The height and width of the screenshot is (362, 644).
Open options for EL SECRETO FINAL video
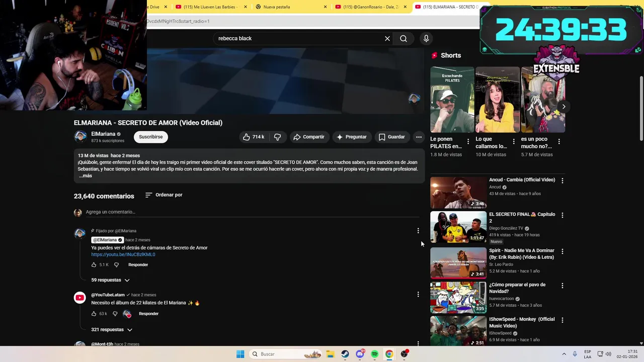(562, 215)
